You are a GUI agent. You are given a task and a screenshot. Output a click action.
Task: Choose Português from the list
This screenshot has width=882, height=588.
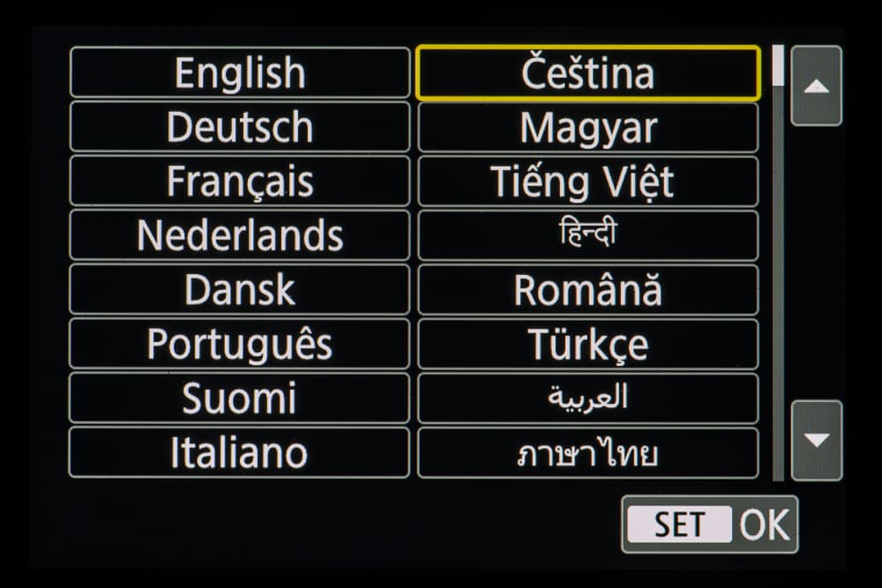pyautogui.click(x=239, y=344)
